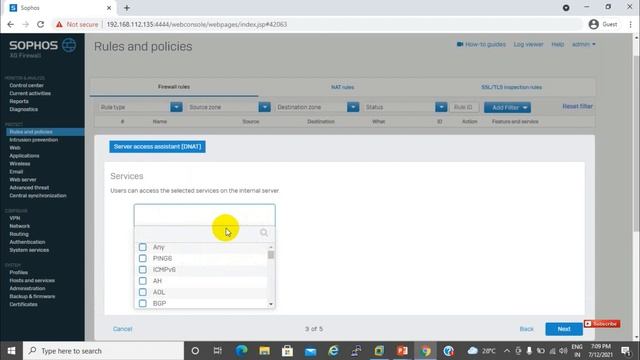Image resolution: width=640 pixels, height=360 pixels.
Task: Open Mail app from taskbar
Action: [x=311, y=351]
